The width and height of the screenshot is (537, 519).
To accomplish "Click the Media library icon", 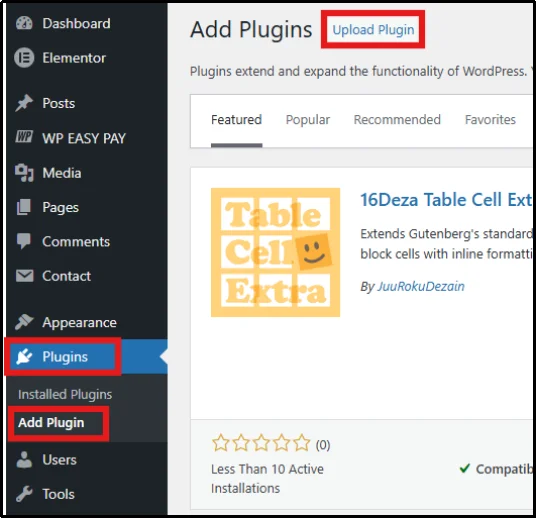I will coord(24,173).
